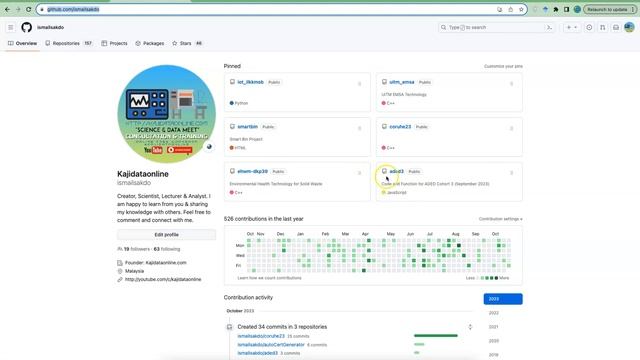This screenshot has width=640, height=360.
Task: Toggle the browser side panel icon
Action: pos(567,9)
